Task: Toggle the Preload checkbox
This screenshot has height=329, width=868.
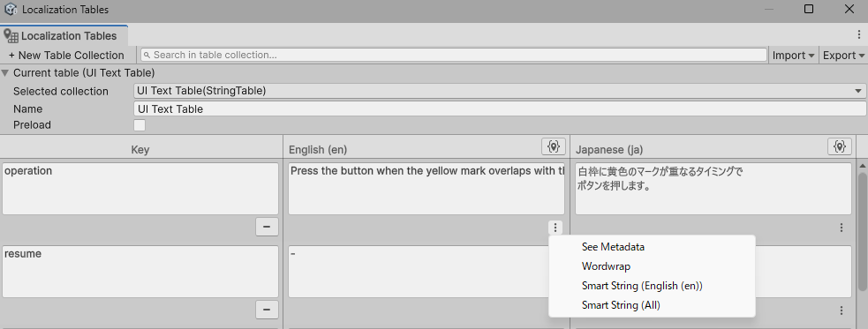Action: click(x=140, y=125)
